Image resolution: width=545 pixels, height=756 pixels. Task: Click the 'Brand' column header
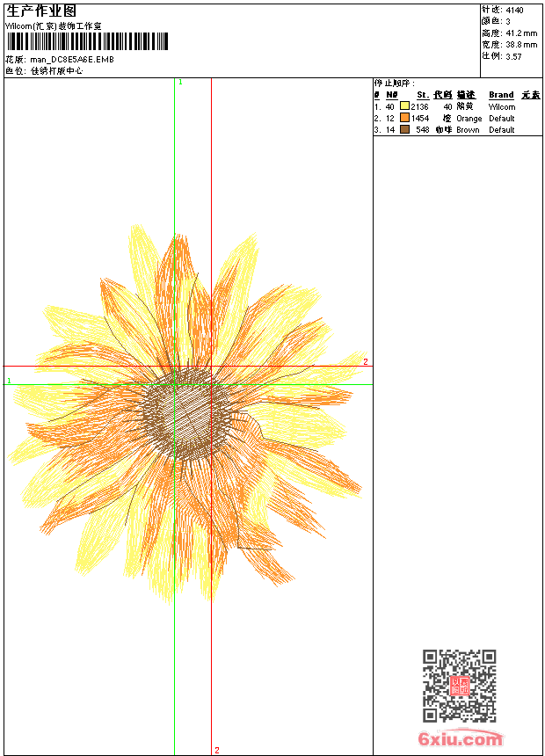[x=501, y=95]
